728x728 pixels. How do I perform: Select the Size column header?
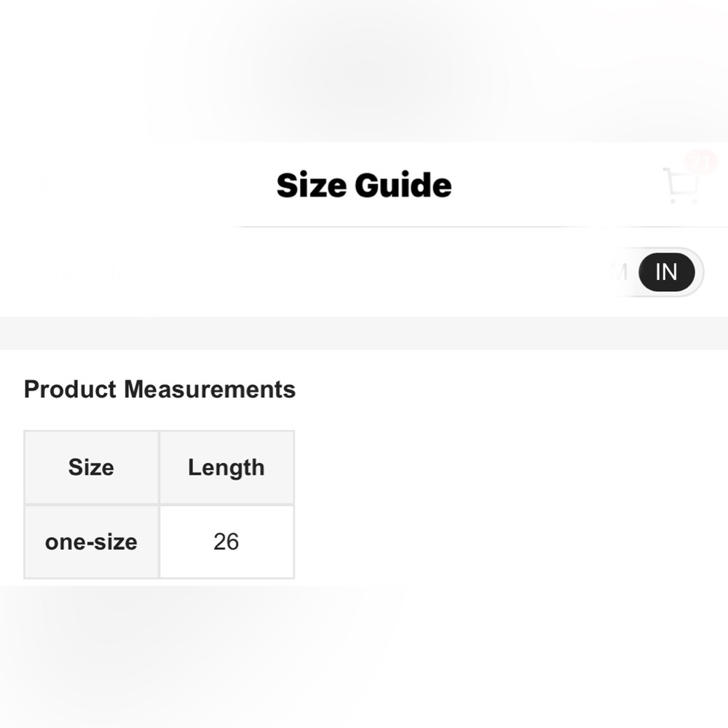(91, 467)
